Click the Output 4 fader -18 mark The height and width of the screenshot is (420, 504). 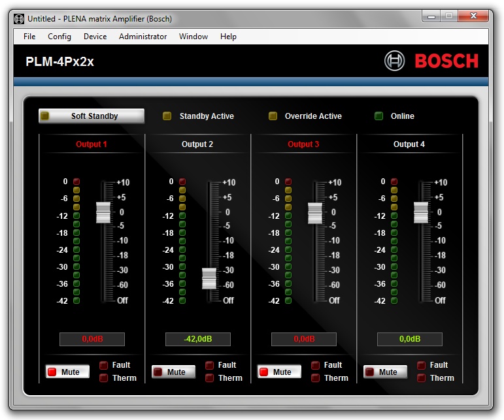pos(441,255)
